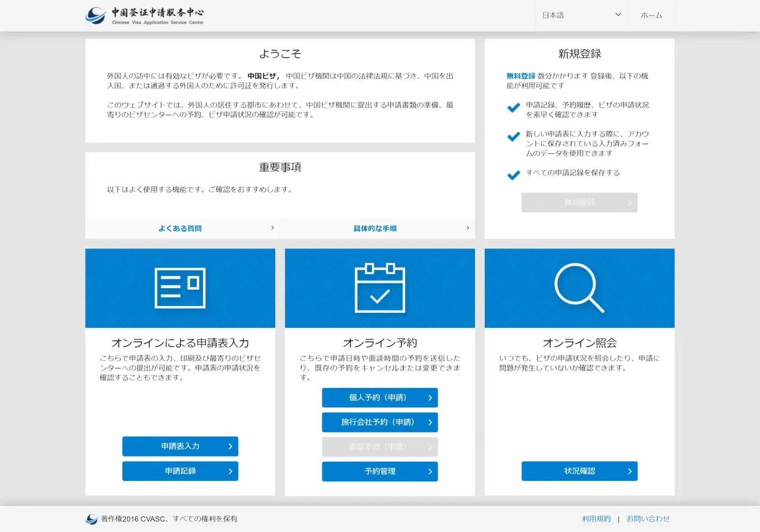
Task: Click the checkmark next to form data reuse feature
Action: [x=513, y=137]
